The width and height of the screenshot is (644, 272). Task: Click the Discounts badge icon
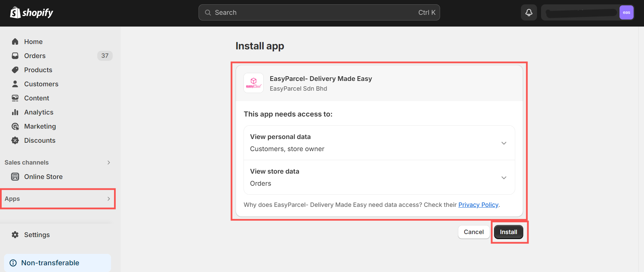[15, 140]
